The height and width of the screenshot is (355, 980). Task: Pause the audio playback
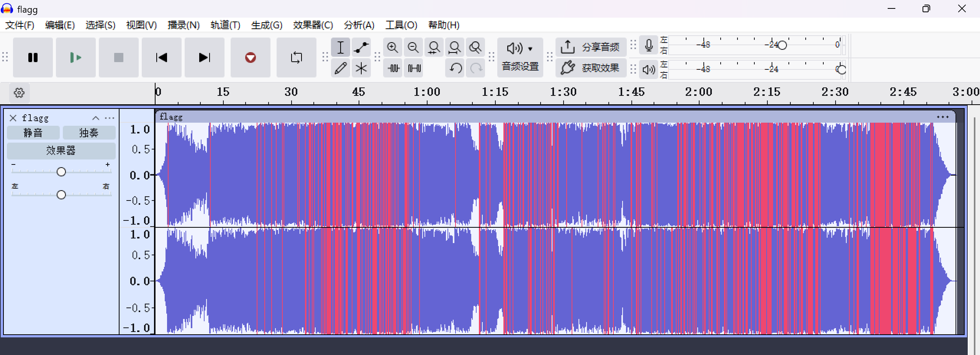click(x=33, y=58)
